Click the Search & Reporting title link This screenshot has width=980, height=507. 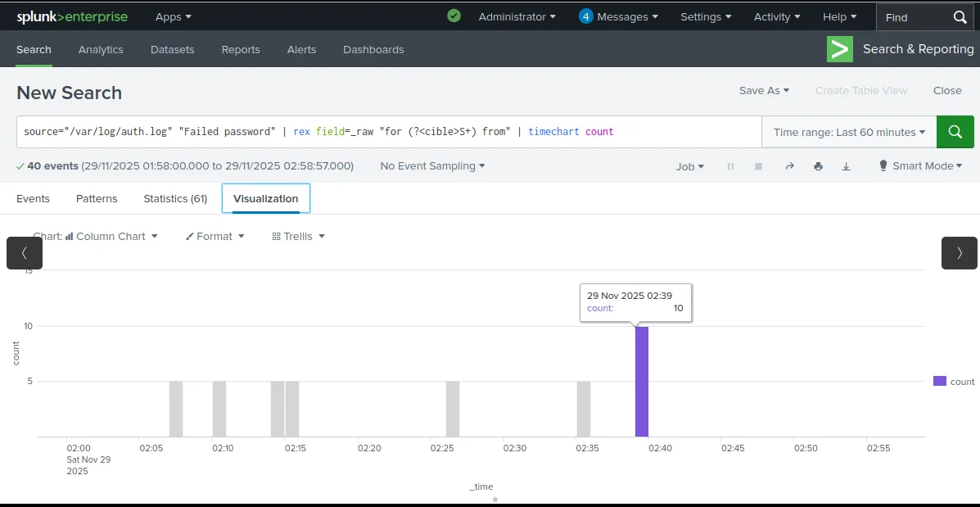918,49
